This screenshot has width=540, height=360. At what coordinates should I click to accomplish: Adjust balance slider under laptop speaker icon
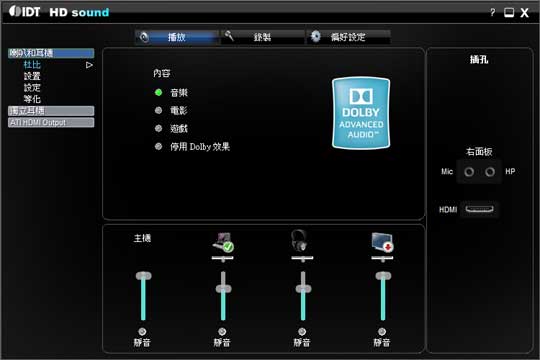222,258
